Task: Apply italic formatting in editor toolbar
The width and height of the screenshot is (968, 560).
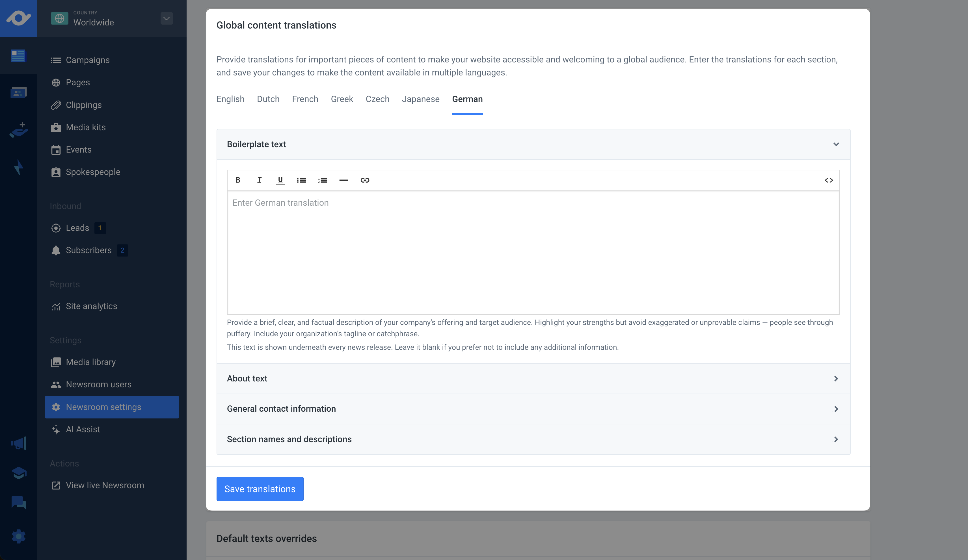Action: click(259, 180)
